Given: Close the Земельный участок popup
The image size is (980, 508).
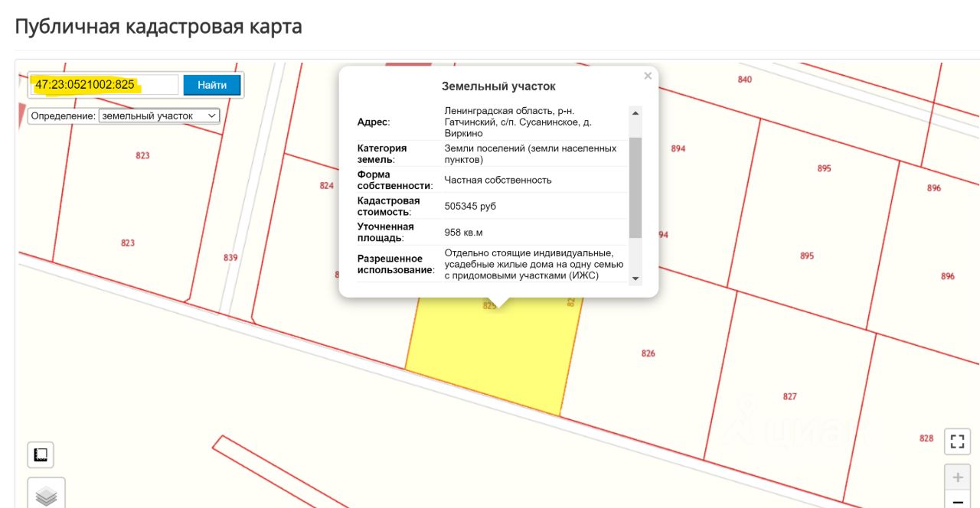Looking at the screenshot, I should coord(648,76).
